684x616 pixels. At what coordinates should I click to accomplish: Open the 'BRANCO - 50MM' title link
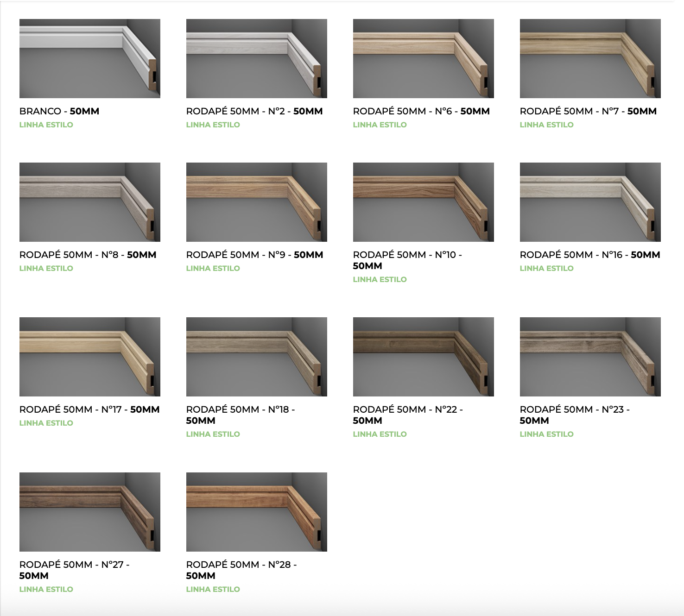(x=59, y=111)
